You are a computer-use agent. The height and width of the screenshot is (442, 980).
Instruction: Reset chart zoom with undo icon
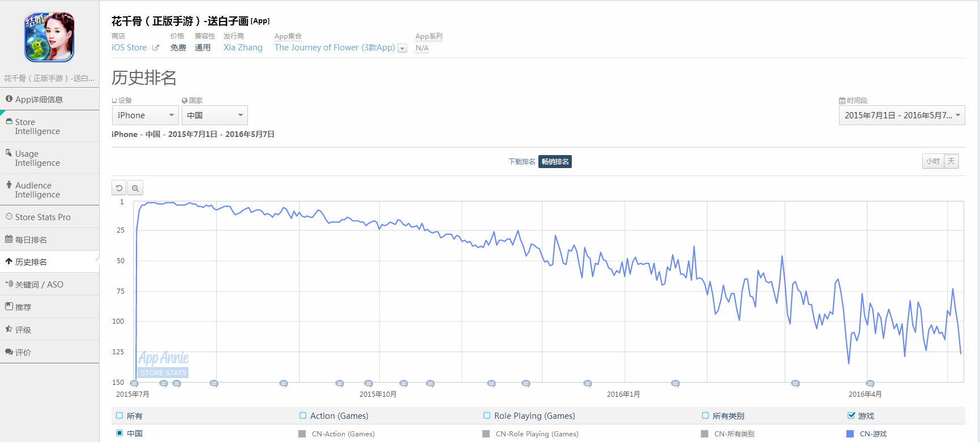[x=119, y=188]
